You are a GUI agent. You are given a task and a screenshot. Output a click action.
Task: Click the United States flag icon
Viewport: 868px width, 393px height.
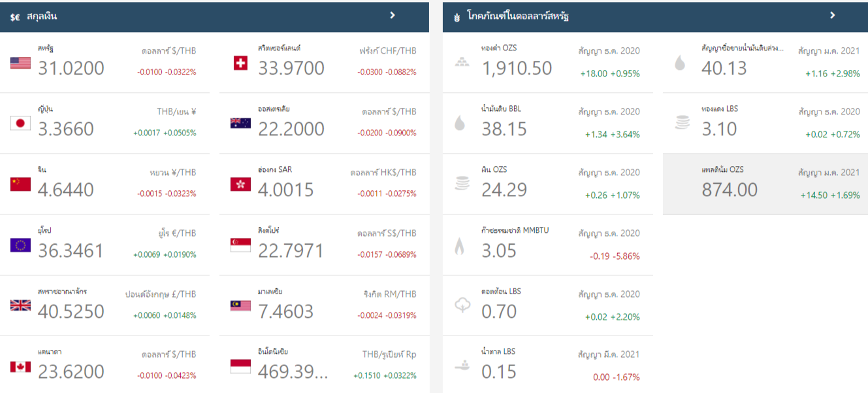pos(20,63)
